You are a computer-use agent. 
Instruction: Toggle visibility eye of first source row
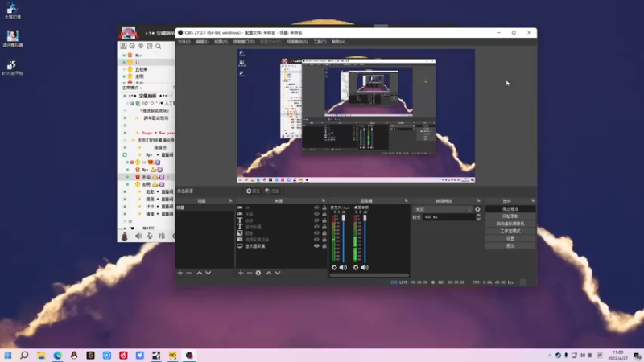coord(316,208)
